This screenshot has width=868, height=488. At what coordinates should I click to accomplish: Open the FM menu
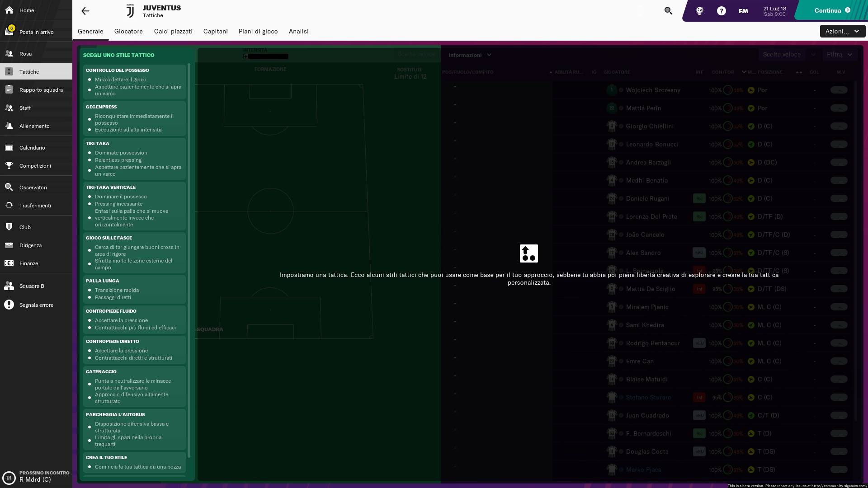pyautogui.click(x=743, y=11)
